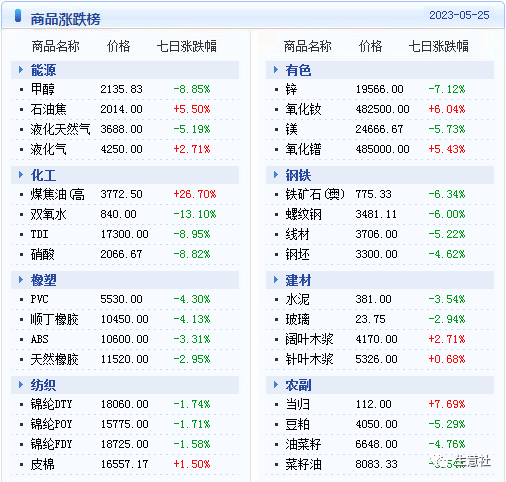This screenshot has height=482, width=506.
Task: Click commodity name 钢坯
Action: pyautogui.click(x=297, y=254)
